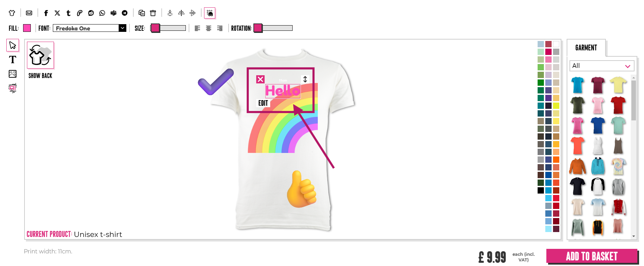Switch to the Garment tab

586,48
